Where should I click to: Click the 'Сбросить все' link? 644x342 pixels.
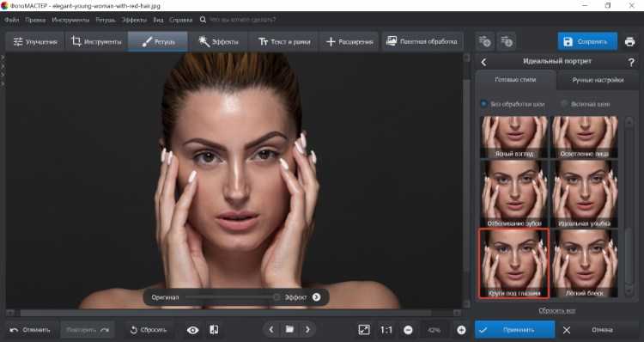pos(557,311)
